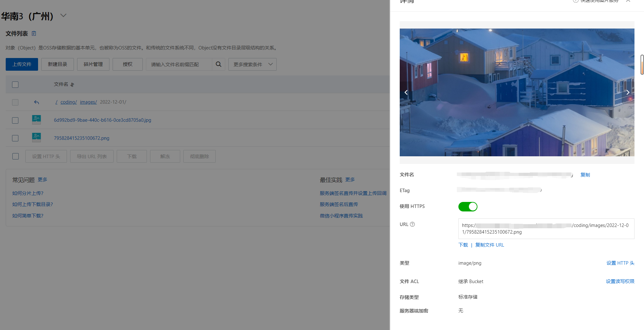Click the 设置 HTTP 头 batch button
Viewport: 644px width, 330px height.
pos(46,156)
